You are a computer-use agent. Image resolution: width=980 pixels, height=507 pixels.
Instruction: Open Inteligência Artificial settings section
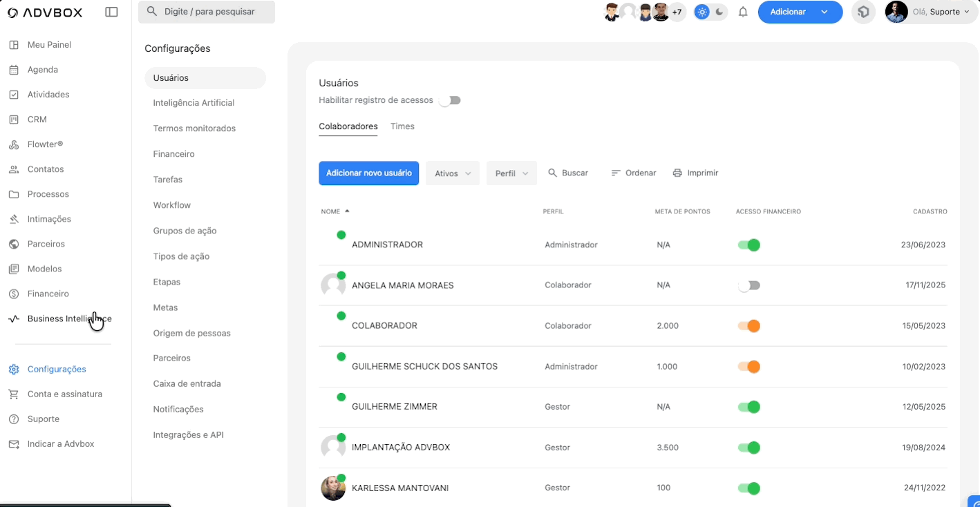(x=194, y=103)
